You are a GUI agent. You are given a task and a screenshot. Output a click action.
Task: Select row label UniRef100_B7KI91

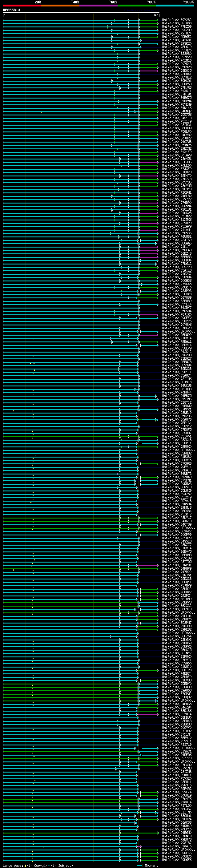177,94
